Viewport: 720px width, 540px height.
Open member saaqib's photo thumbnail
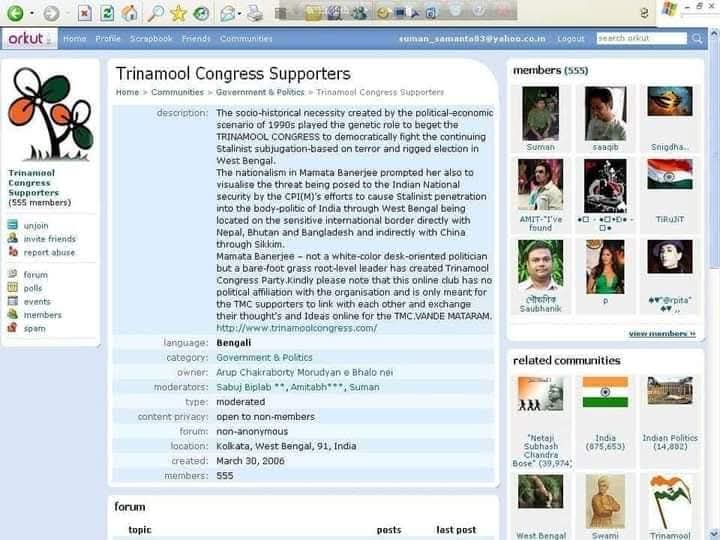tap(605, 113)
